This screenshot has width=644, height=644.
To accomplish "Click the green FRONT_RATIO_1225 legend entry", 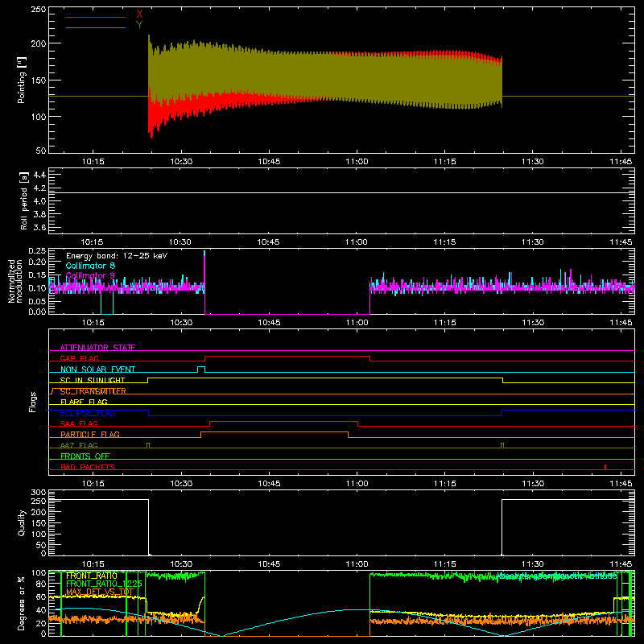I will (104, 584).
